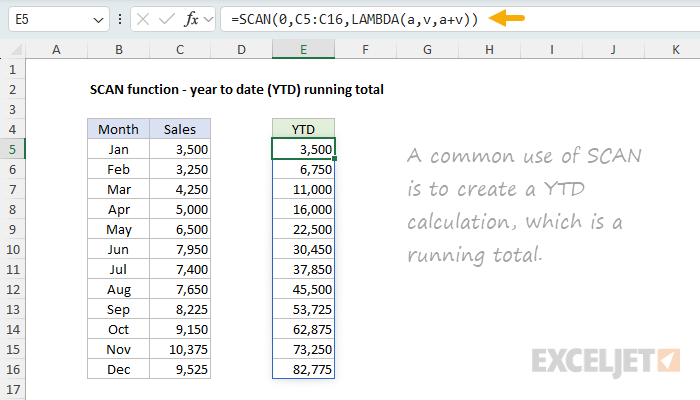Select column E header
Image resolution: width=700 pixels, height=400 pixels.
[303, 49]
